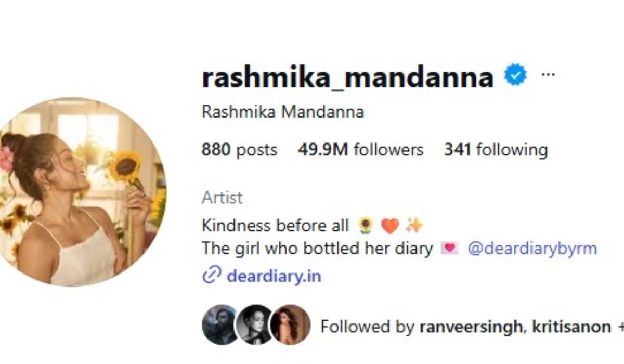View the sunflower profile picture

pos(82,192)
